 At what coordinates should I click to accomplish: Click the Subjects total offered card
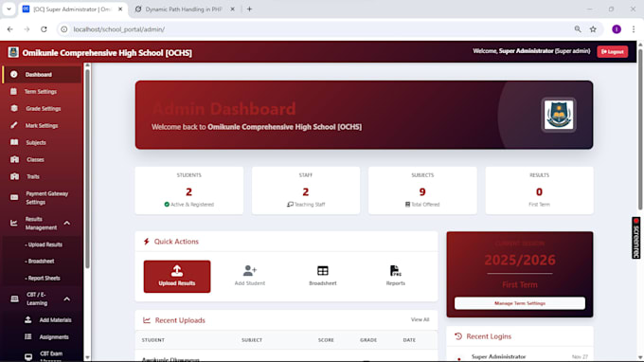click(422, 190)
